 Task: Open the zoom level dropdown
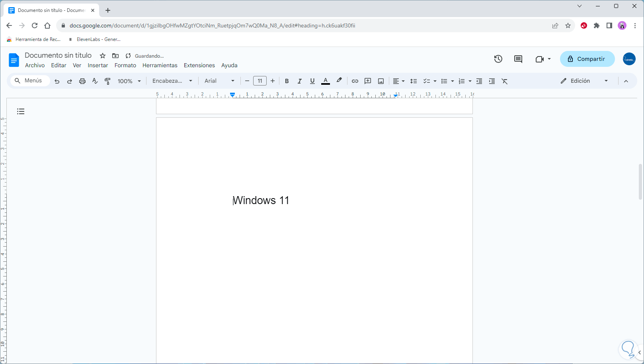pyautogui.click(x=129, y=81)
